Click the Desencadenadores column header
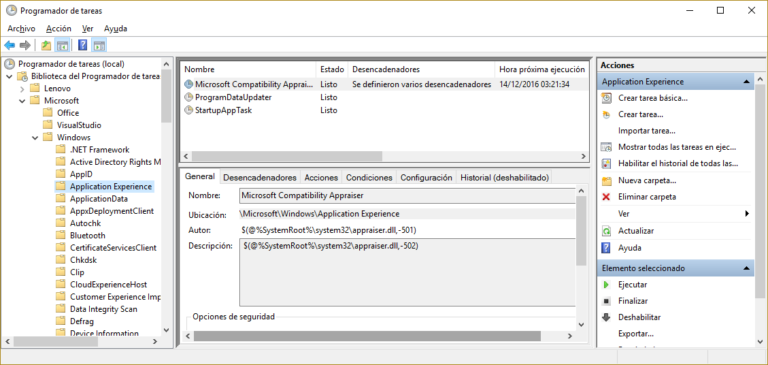The image size is (768, 365). pyautogui.click(x=422, y=70)
